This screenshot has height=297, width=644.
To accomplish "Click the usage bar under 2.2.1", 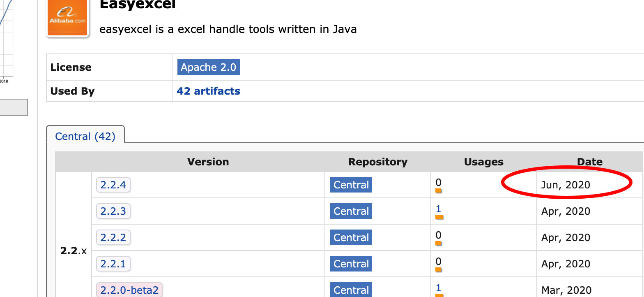I will coord(439,270).
